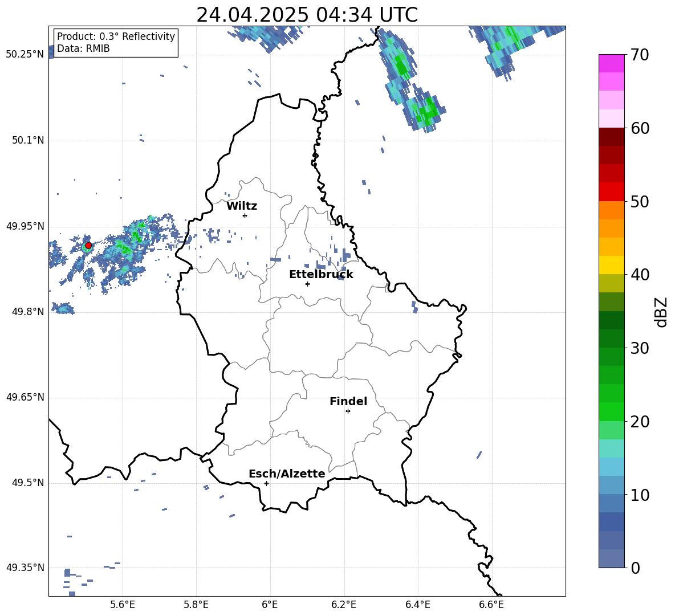The width and height of the screenshot is (675, 616).
Task: Click the 49.35°N latitude label
Action: 25,568
